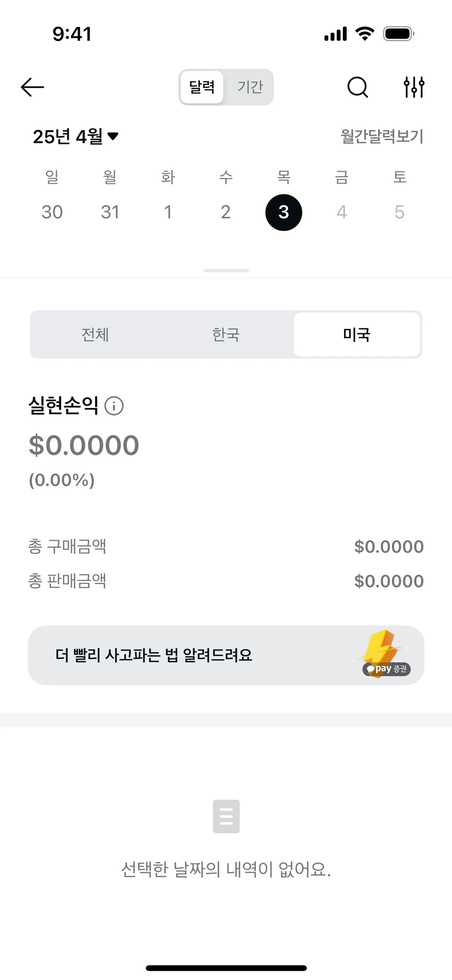The width and height of the screenshot is (452, 980).
Task: Switch view toggle to 달력
Action: coord(202,87)
